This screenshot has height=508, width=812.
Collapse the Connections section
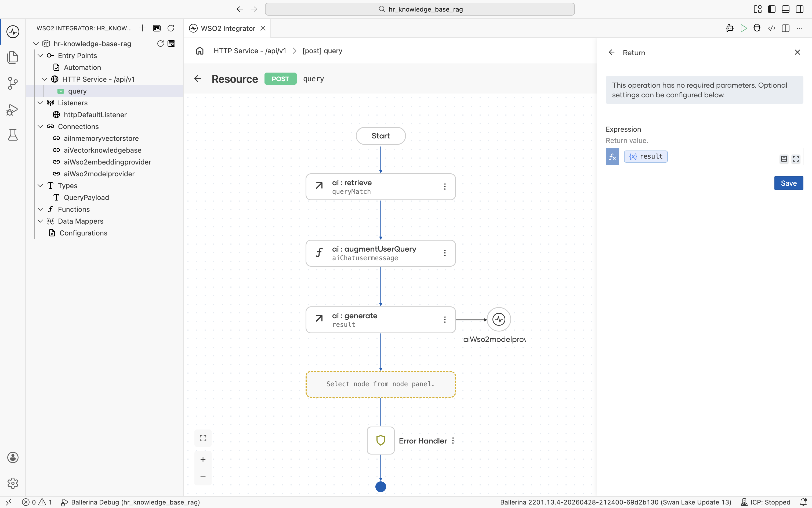coord(40,127)
